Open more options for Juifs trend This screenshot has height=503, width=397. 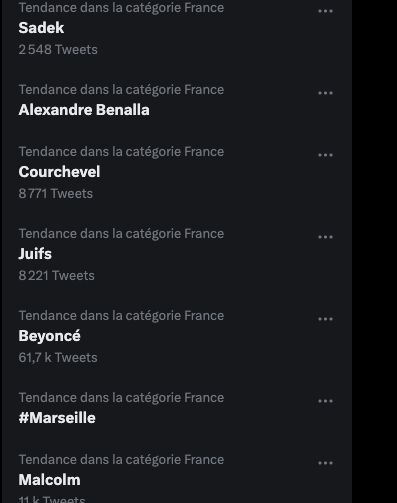[325, 237]
